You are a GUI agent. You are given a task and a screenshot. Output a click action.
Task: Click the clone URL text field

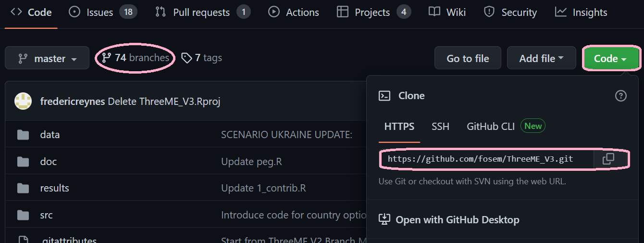tap(487, 159)
